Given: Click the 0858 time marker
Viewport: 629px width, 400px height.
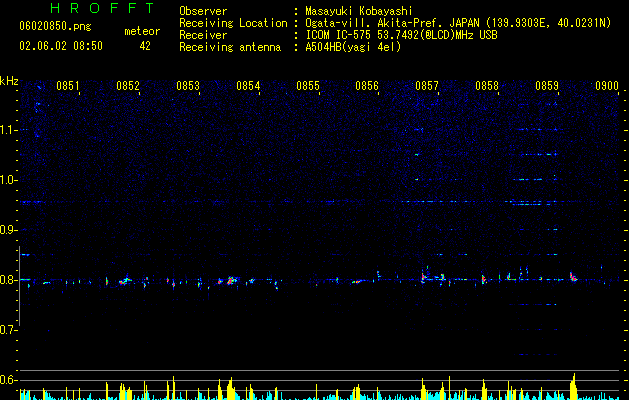Looking at the screenshot, I should click(x=487, y=86).
